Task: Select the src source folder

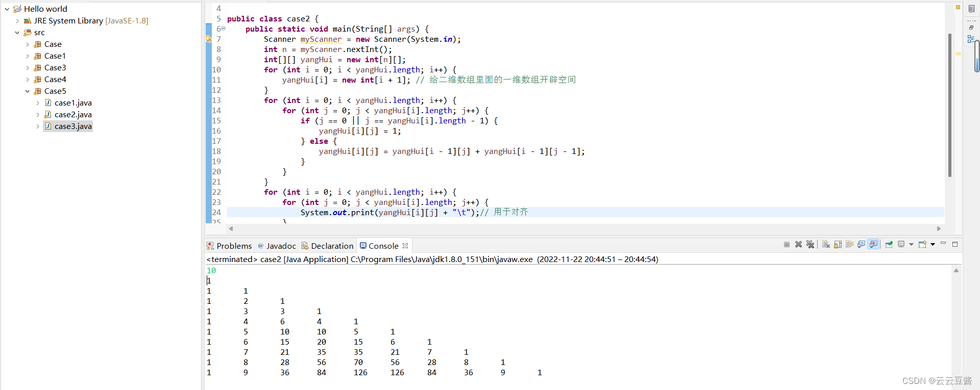Action: click(x=39, y=33)
